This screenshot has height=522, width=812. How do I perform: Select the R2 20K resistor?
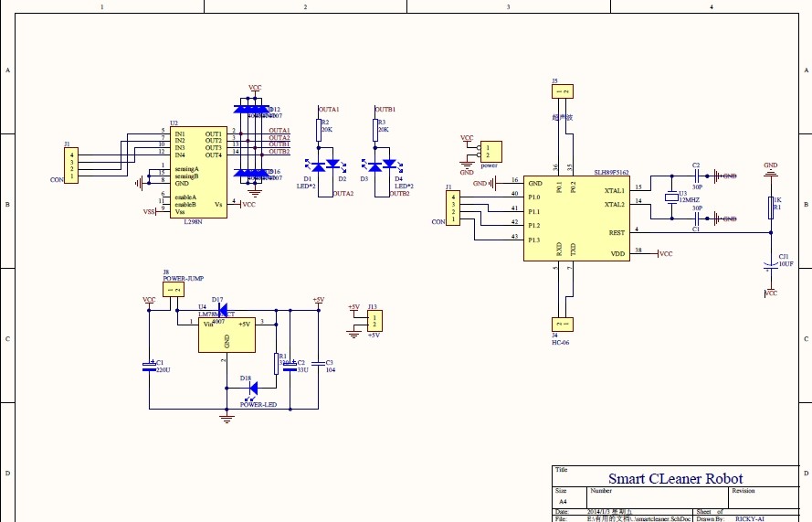320,130
